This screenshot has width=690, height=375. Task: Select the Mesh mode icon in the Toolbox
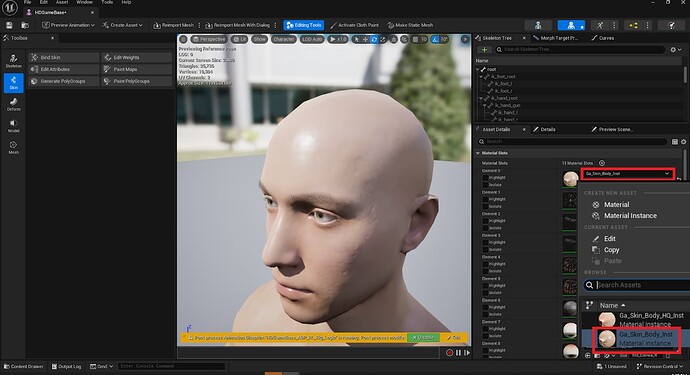click(x=14, y=147)
